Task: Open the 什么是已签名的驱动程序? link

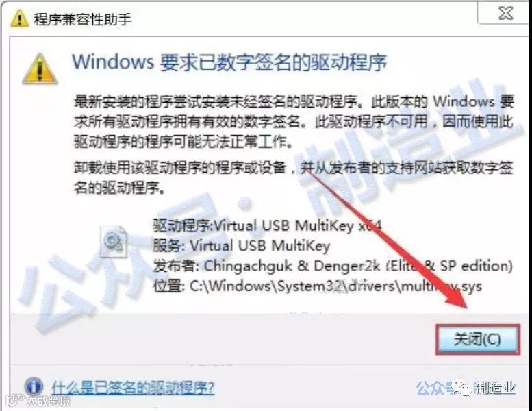Action: [x=133, y=388]
